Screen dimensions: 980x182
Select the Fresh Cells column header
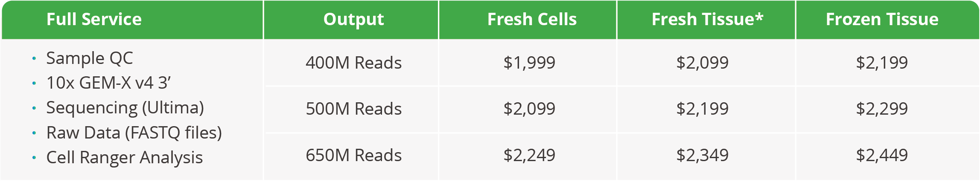click(x=532, y=20)
